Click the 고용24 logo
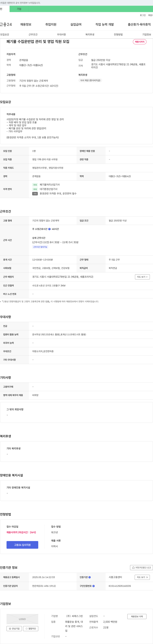 pyautogui.click(x=6, y=24)
